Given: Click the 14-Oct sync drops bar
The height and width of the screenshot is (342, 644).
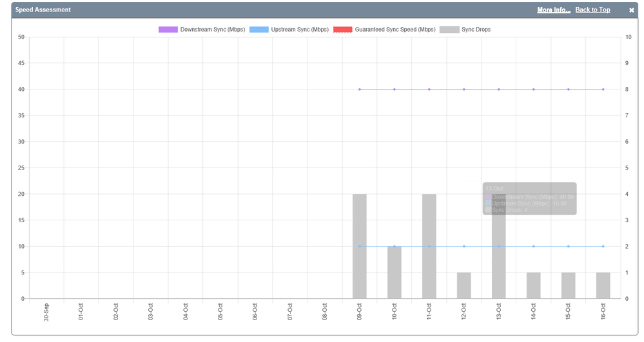Looking at the screenshot, I should [x=534, y=285].
